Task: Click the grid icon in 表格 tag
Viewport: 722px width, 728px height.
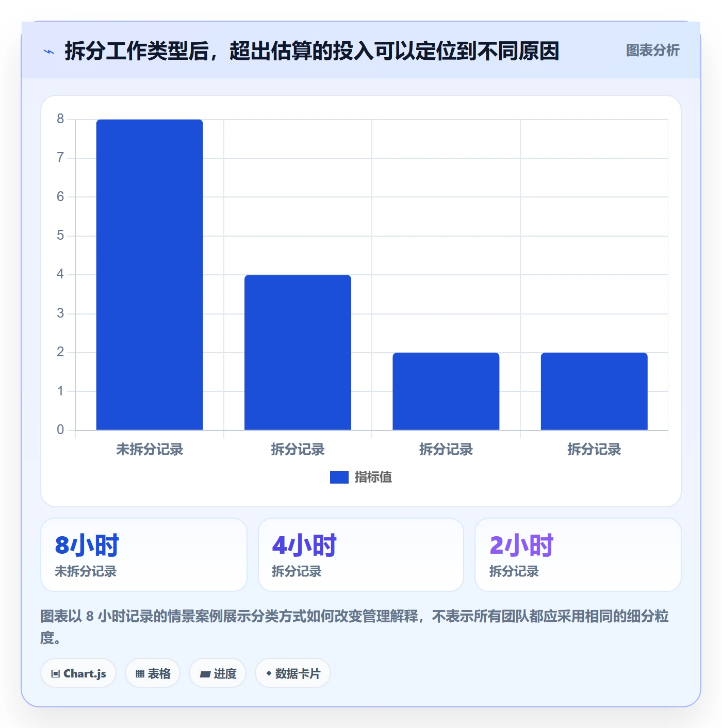Action: (140, 674)
